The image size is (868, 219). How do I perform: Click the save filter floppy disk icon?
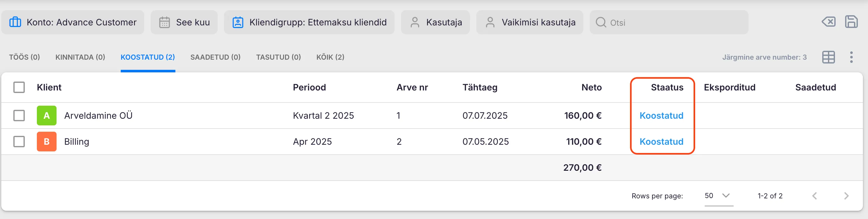coord(851,22)
